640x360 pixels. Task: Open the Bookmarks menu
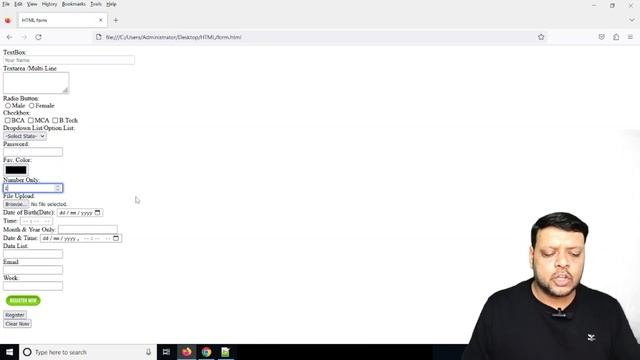(73, 4)
